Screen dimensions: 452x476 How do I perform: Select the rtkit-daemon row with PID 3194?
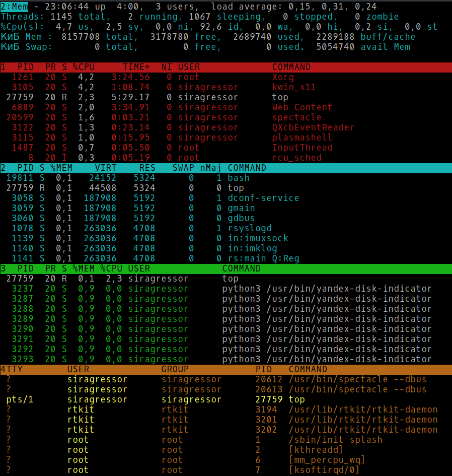coord(201,410)
